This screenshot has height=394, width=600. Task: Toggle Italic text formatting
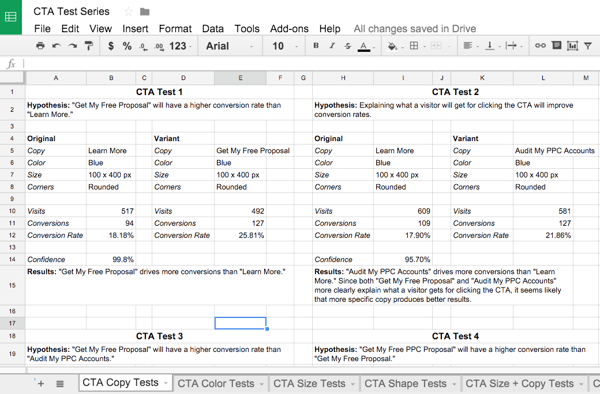point(332,46)
